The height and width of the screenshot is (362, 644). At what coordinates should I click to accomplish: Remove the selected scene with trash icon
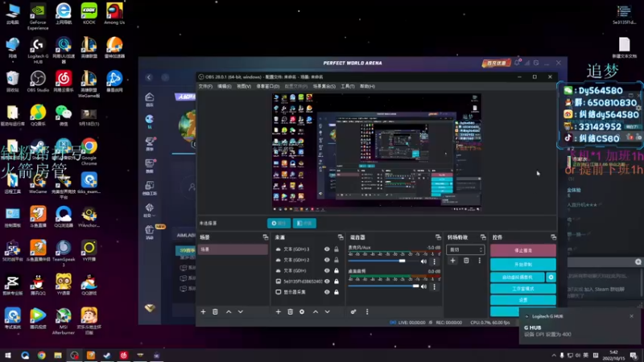215,312
